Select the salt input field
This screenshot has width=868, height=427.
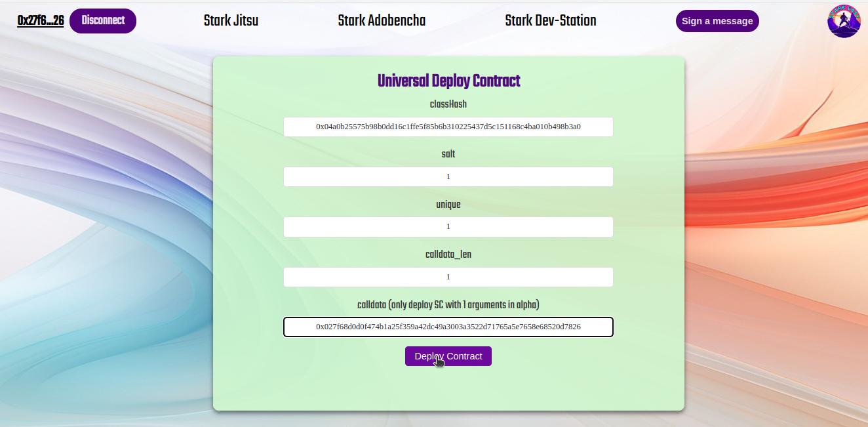click(x=448, y=176)
